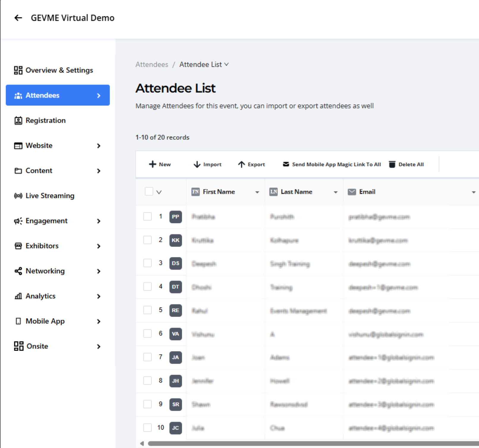The width and height of the screenshot is (479, 448).
Task: Open the Last Name column dropdown arrow
Action: (335, 192)
